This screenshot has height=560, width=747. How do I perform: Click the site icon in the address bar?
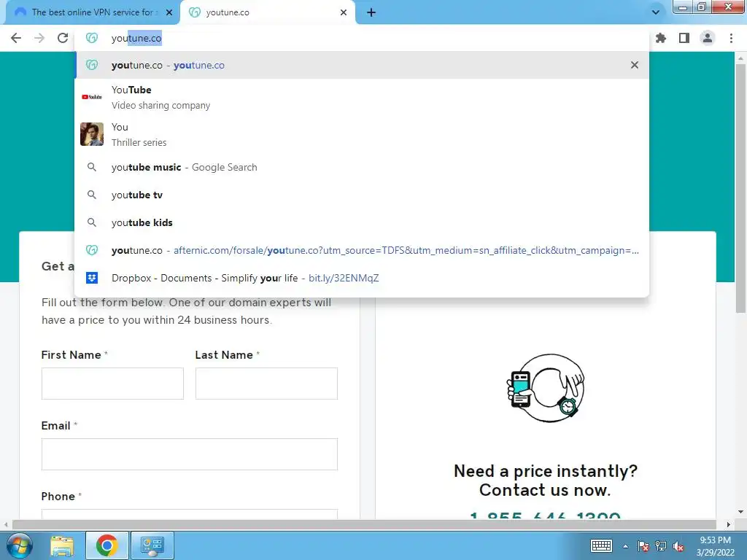(92, 38)
